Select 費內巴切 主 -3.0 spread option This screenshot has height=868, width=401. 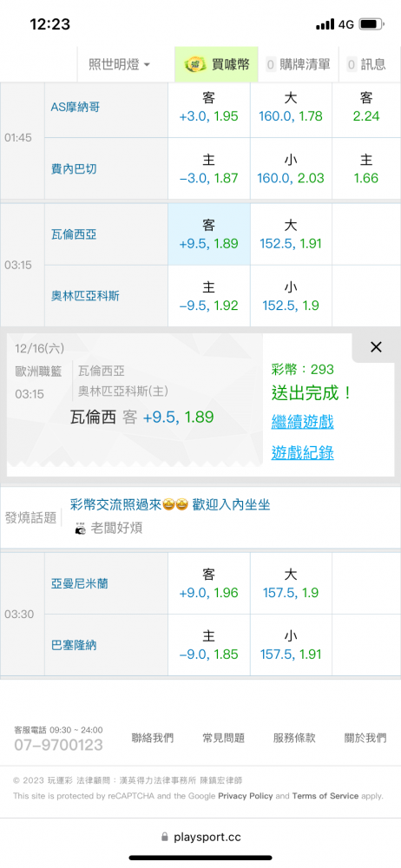coord(209,169)
